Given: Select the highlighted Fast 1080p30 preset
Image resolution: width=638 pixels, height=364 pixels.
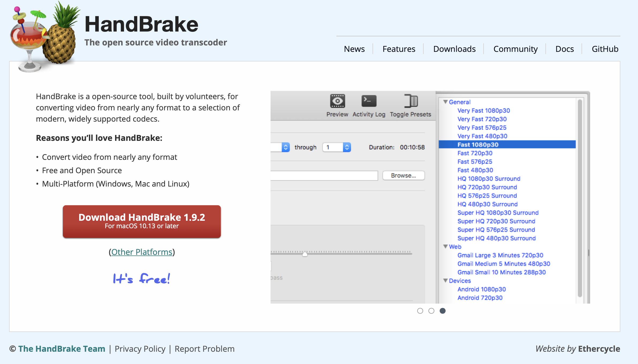Looking at the screenshot, I should [x=507, y=145].
